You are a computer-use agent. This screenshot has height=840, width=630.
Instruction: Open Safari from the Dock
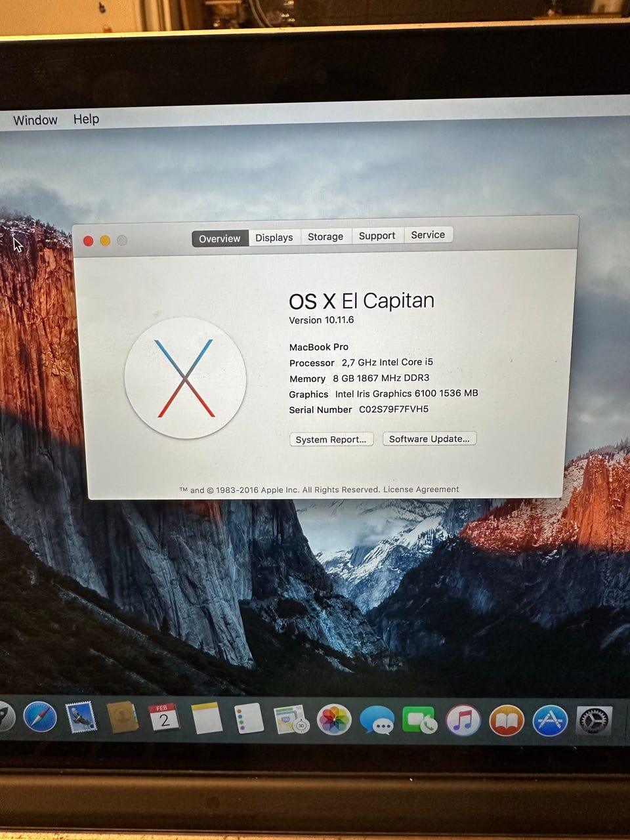(40, 717)
